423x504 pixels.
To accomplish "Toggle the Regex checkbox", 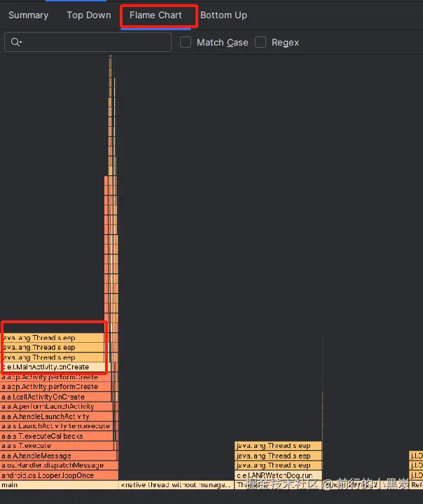I will point(261,42).
